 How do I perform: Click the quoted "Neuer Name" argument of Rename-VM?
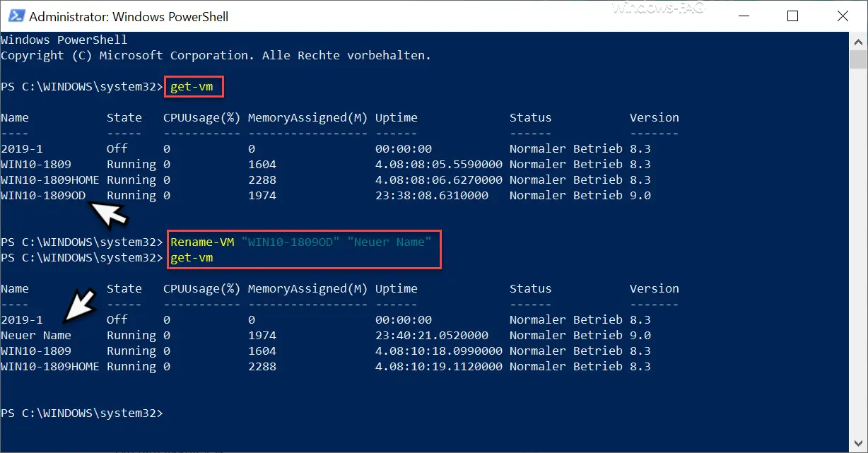coord(389,242)
